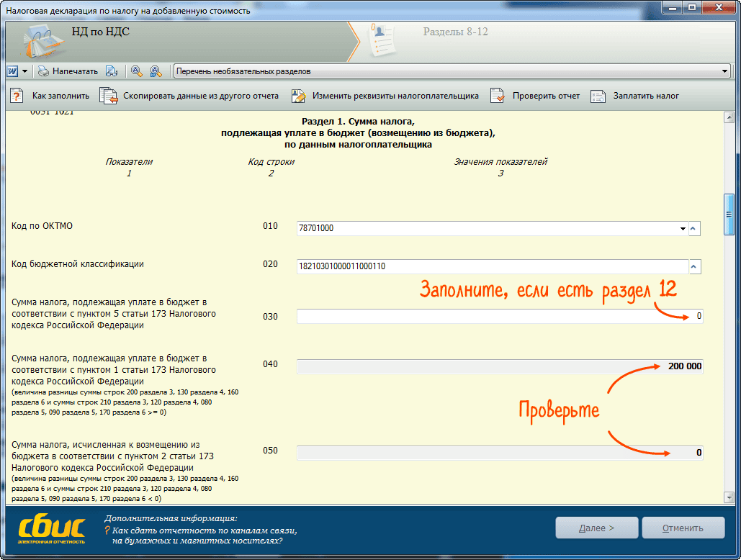Click the second magnifier find-next icon
741x560 pixels.
(x=155, y=71)
